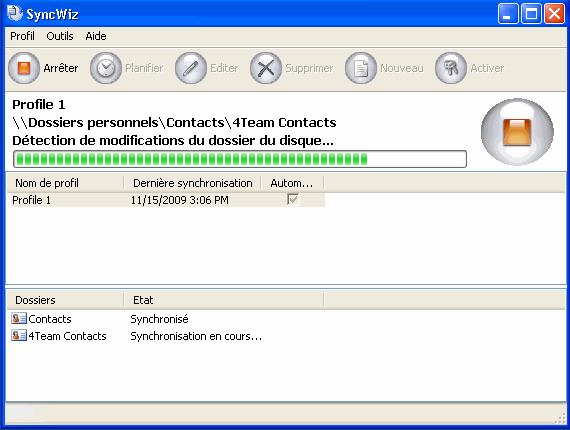Open the Profil menu
Image resolution: width=570 pixels, height=430 pixels.
22,36
